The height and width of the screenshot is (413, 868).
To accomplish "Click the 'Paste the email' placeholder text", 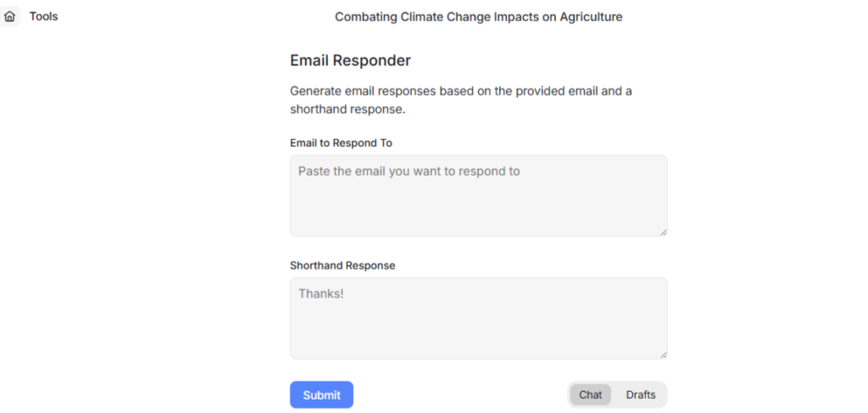I will pyautogui.click(x=409, y=171).
